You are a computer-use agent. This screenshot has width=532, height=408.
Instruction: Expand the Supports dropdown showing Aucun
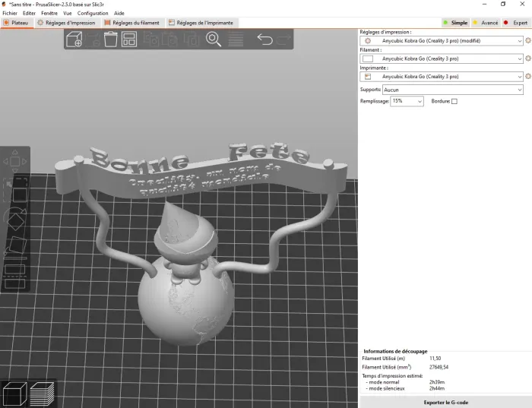coord(453,90)
